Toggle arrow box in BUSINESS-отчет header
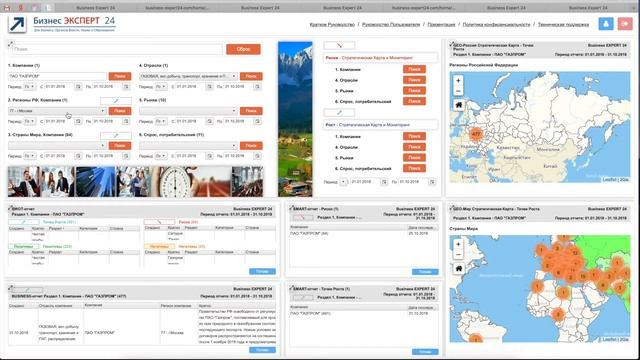 point(27,290)
